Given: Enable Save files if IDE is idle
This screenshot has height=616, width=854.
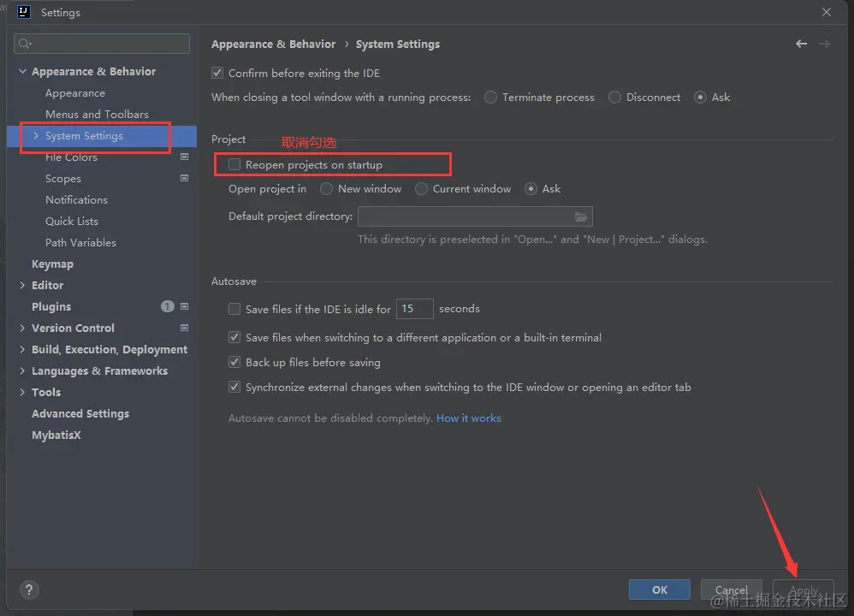Looking at the screenshot, I should (234, 309).
